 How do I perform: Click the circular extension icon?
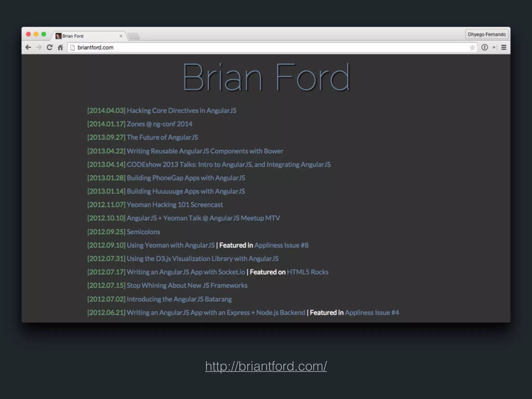(x=484, y=47)
